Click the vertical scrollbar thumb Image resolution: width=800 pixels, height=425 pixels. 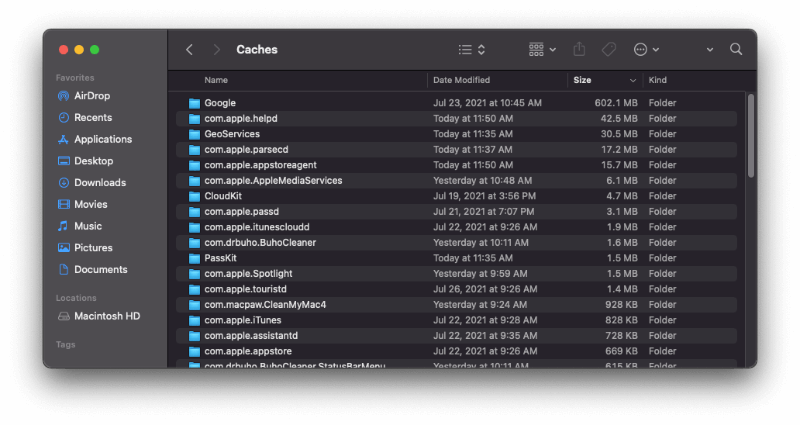pyautogui.click(x=751, y=136)
